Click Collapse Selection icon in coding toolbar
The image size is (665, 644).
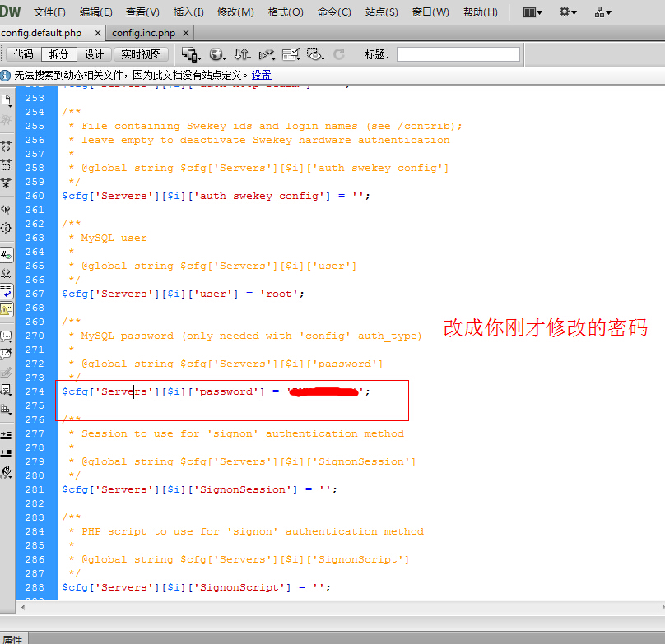click(x=6, y=164)
